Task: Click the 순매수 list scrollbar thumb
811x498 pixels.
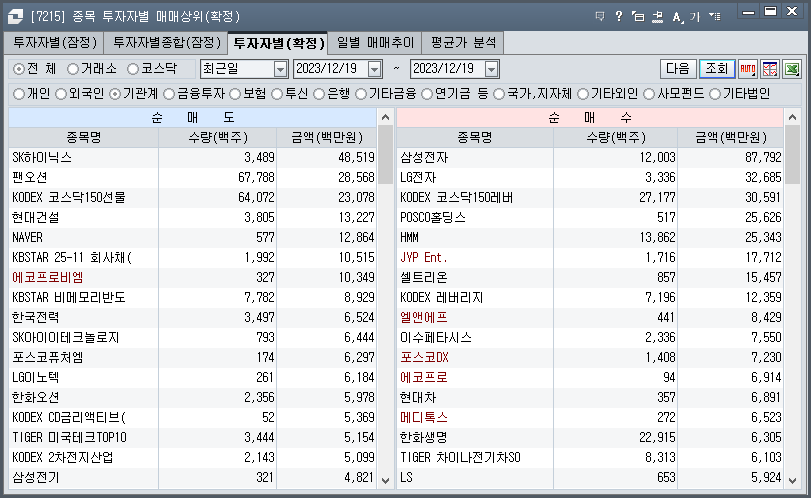Action: click(792, 155)
